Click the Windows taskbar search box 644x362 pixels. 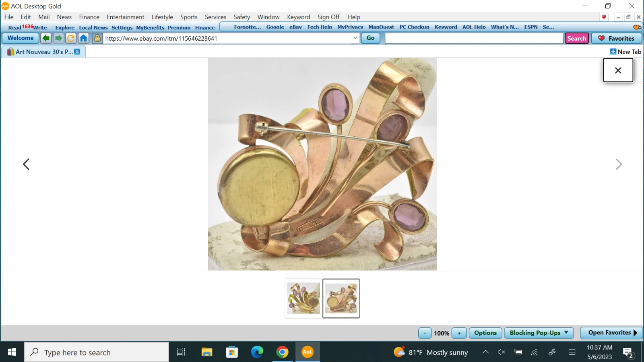(97, 352)
